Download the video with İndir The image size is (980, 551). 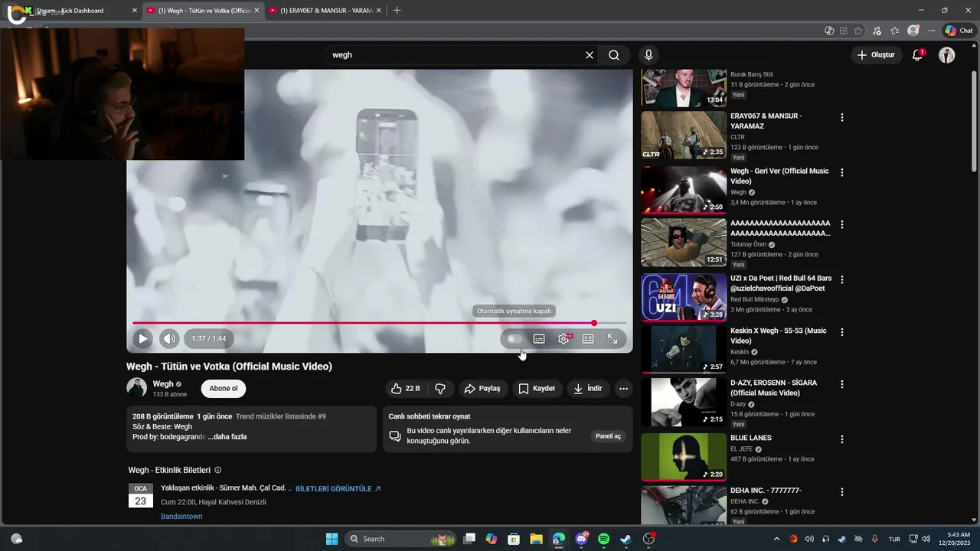click(588, 389)
